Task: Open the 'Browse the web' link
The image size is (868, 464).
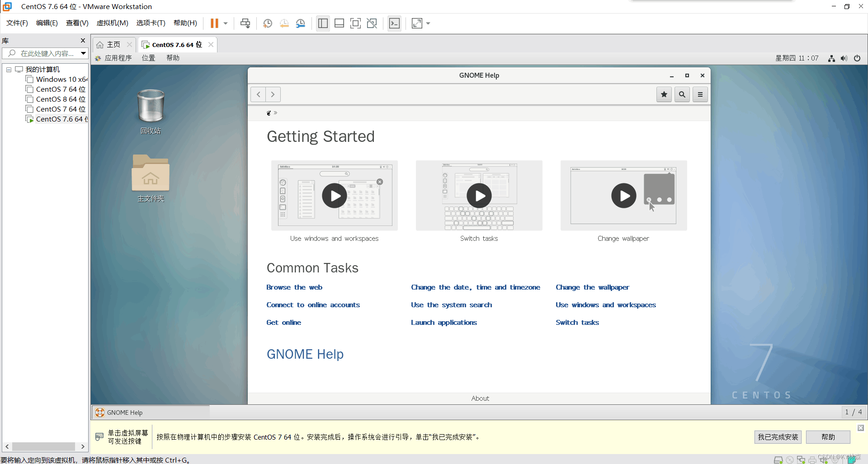Action: click(x=294, y=287)
